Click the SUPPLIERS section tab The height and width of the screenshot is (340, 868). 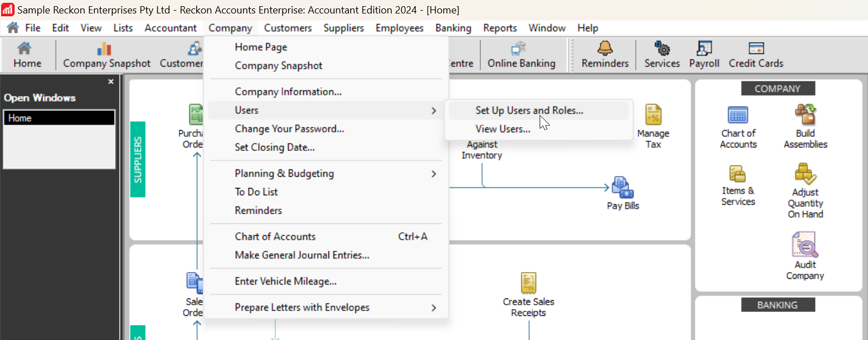click(137, 159)
